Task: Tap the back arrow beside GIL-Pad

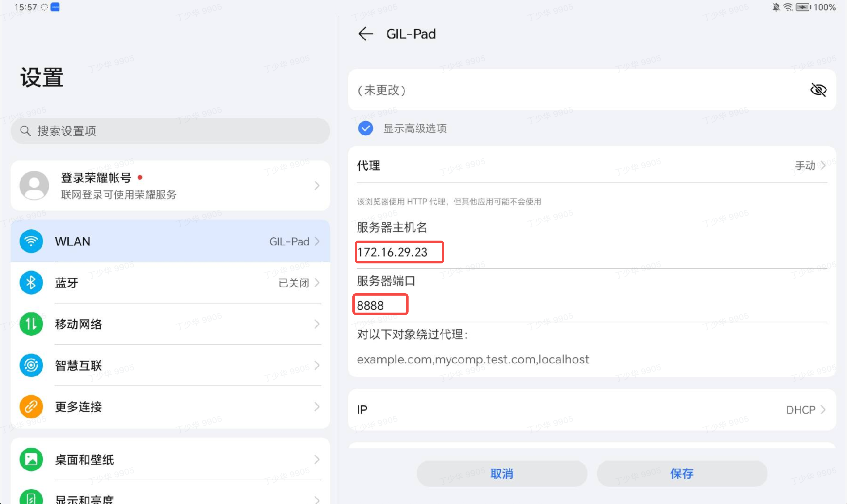Action: click(366, 34)
